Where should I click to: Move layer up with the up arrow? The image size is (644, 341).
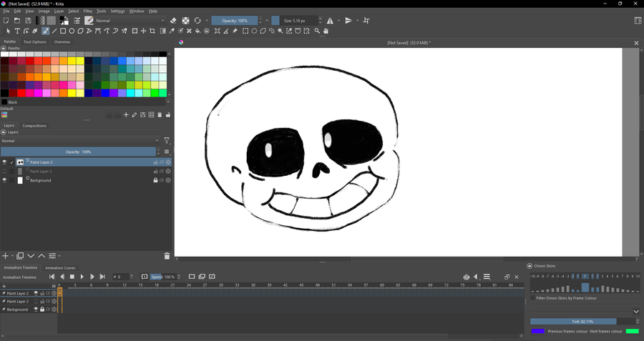tap(42, 256)
